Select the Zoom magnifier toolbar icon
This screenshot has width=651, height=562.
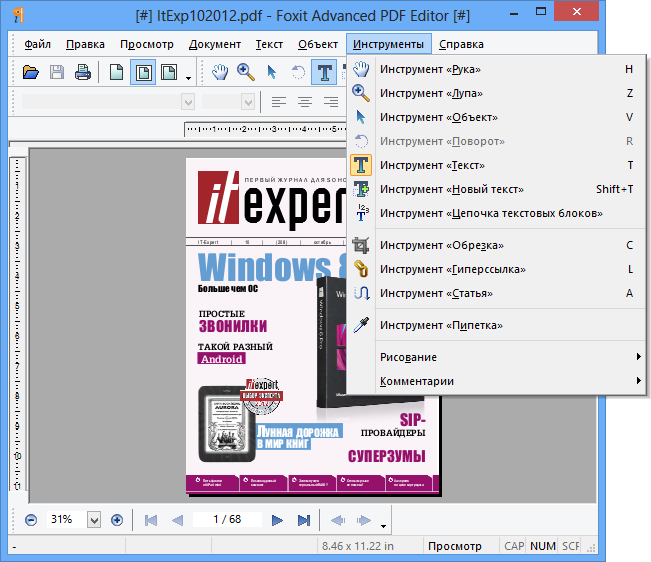245,72
